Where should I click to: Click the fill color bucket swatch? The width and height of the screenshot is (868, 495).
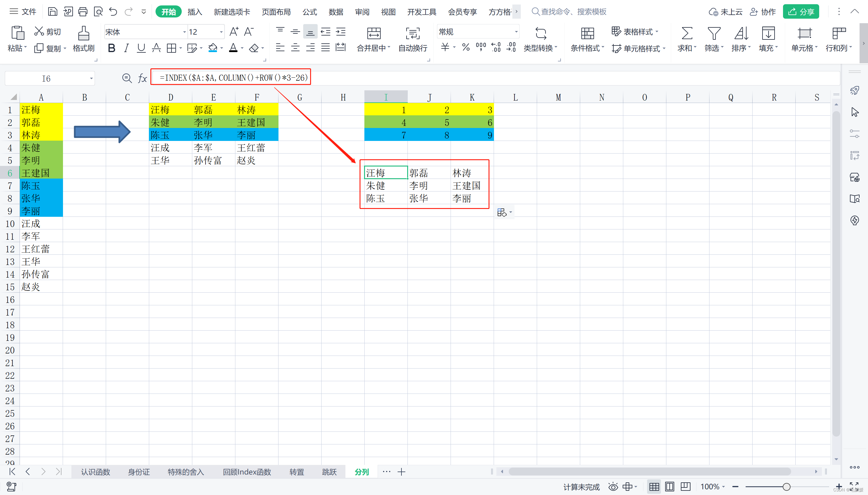pyautogui.click(x=213, y=48)
